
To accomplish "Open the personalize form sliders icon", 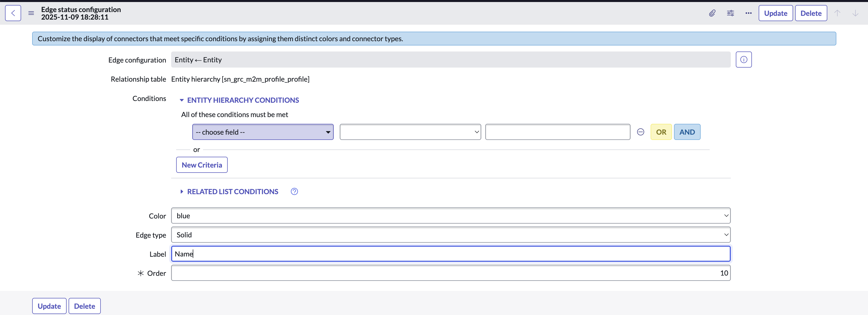I will click(x=730, y=13).
